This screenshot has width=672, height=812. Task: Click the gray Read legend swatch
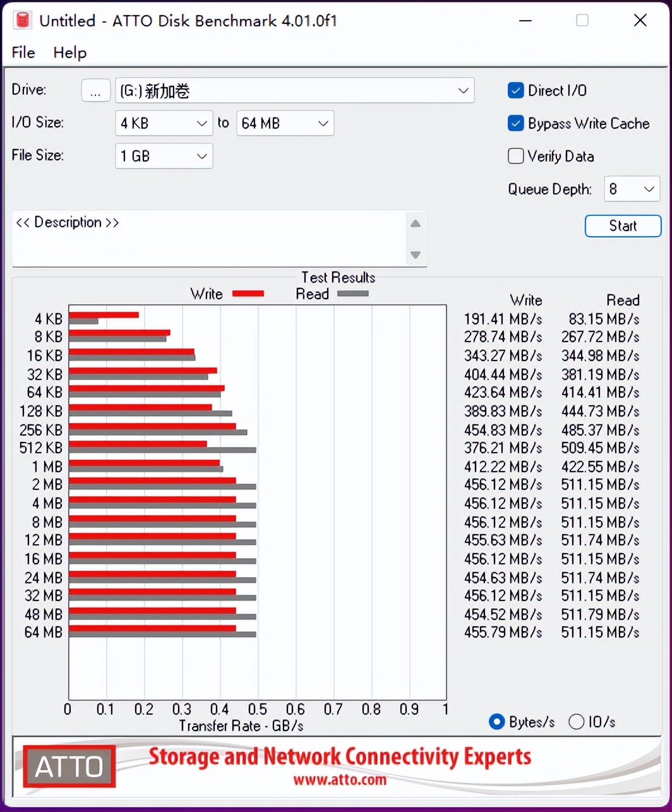(x=352, y=294)
